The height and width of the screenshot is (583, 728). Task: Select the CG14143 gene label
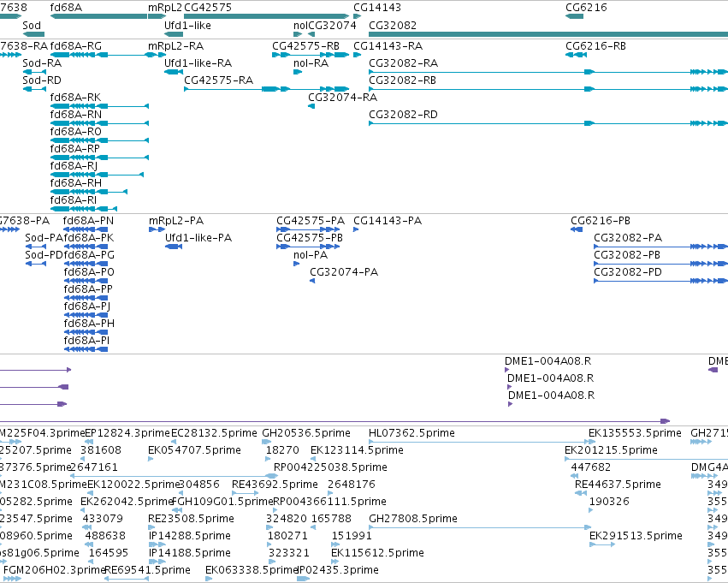(377, 8)
